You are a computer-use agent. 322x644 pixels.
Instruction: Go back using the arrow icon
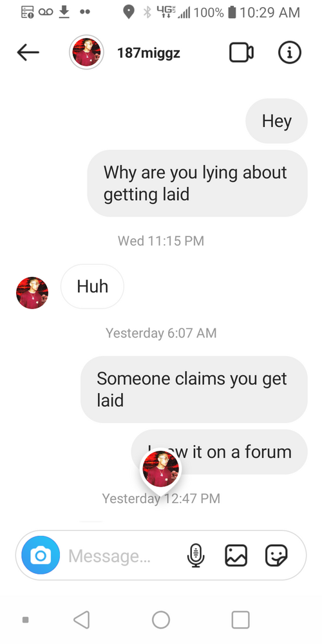point(28,52)
